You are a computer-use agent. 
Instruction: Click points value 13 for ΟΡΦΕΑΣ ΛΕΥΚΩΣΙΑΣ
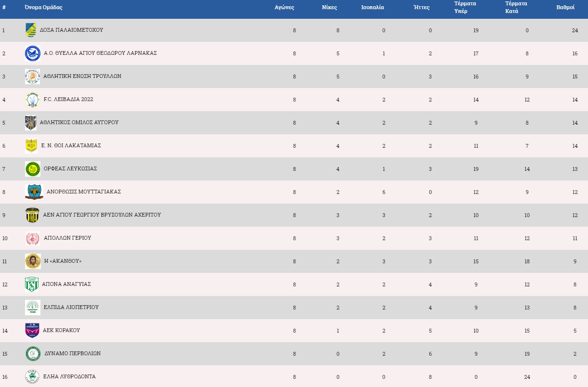575,169
